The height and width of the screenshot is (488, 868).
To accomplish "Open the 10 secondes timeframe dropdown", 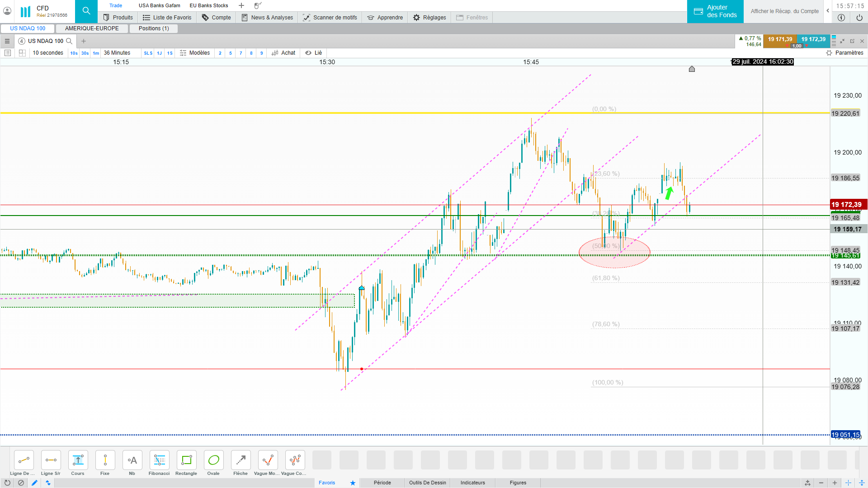I will tap(48, 53).
